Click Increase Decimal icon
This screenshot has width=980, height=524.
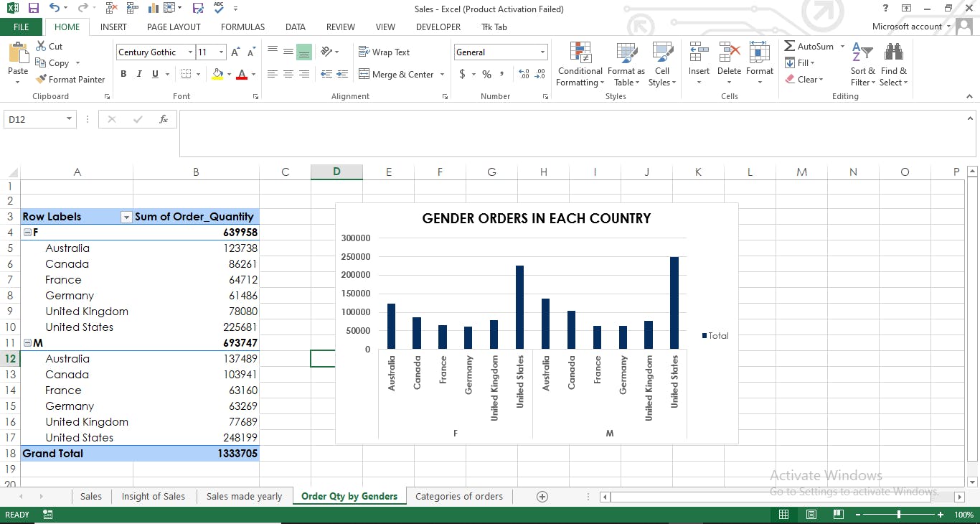tap(524, 74)
